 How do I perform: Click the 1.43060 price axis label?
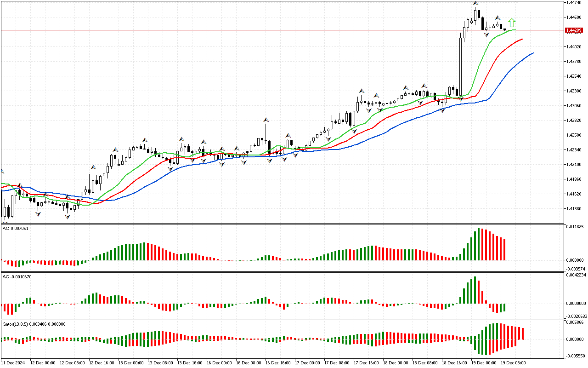pyautogui.click(x=574, y=106)
